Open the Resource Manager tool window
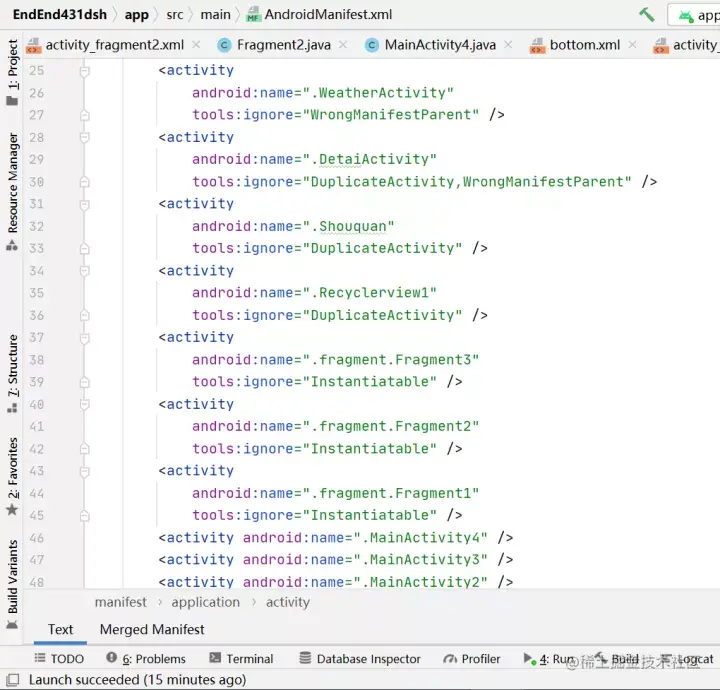The height and width of the screenshot is (690, 720). click(12, 191)
